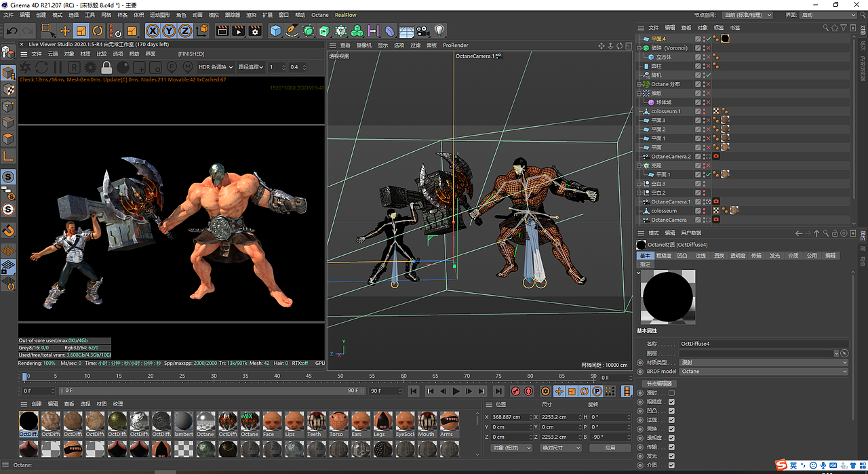Open Edit Render Settings gear clapperboard
This screenshot has height=474, width=868.
click(x=254, y=31)
